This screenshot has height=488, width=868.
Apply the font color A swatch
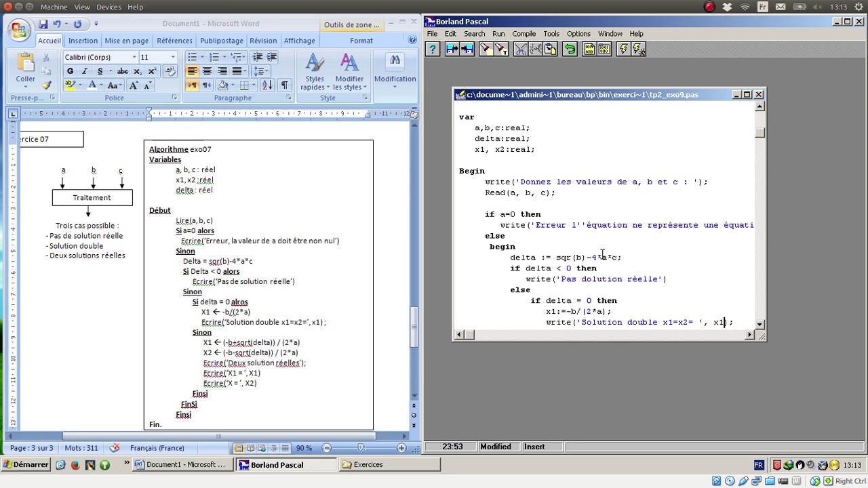click(93, 85)
